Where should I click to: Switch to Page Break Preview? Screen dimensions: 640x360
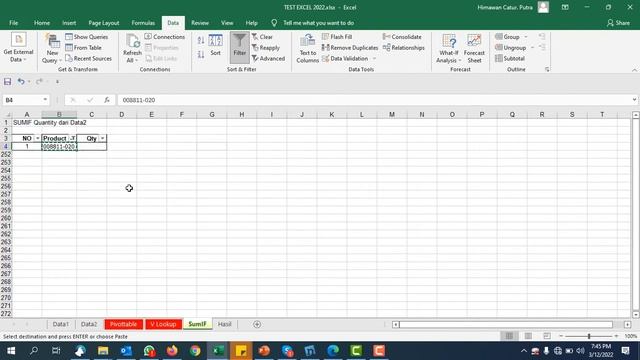pos(547,336)
